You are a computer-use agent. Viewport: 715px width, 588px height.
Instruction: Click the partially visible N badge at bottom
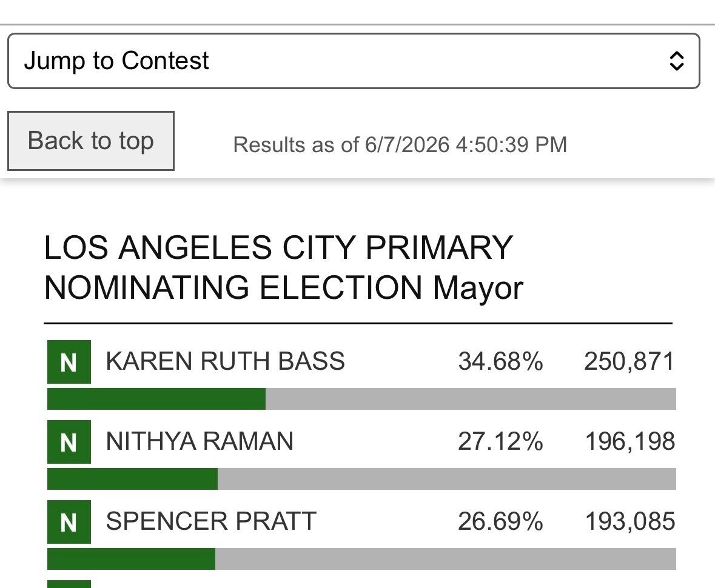click(69, 584)
